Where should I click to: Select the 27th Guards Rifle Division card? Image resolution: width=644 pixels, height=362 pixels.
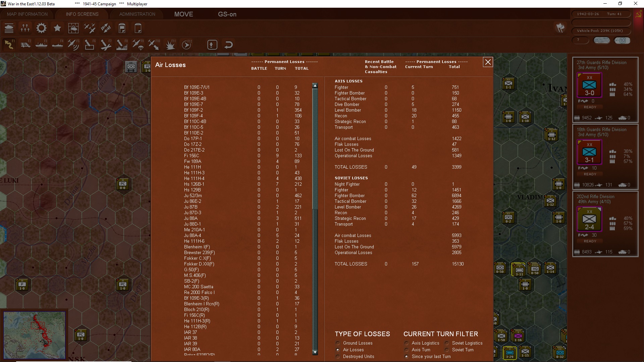[x=605, y=89]
